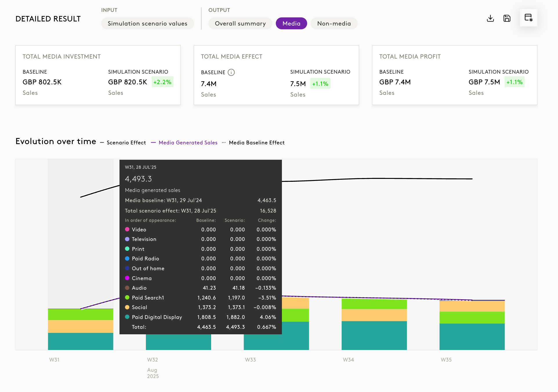Open Simulation scenario values tab
This screenshot has height=392, width=558.
147,23
